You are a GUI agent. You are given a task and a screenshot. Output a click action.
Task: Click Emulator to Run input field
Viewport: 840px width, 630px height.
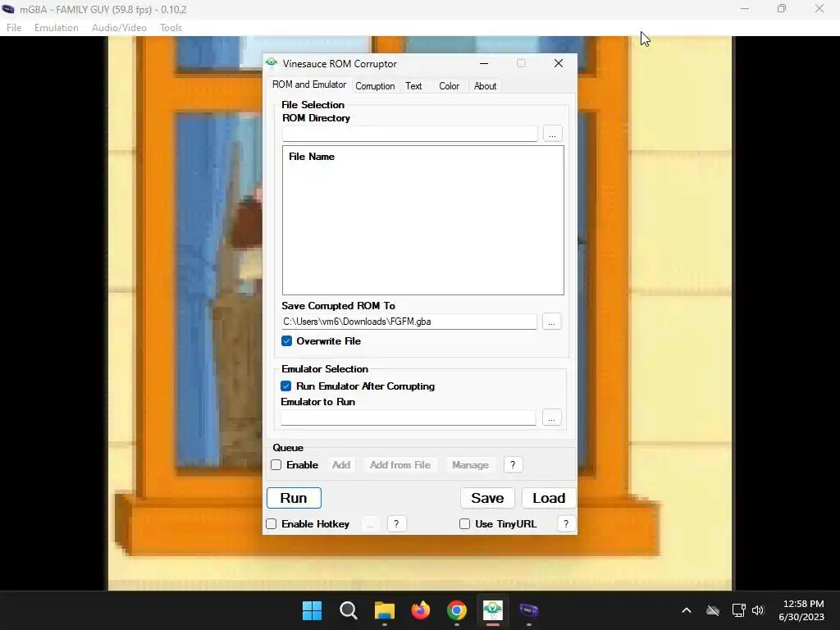click(x=409, y=418)
